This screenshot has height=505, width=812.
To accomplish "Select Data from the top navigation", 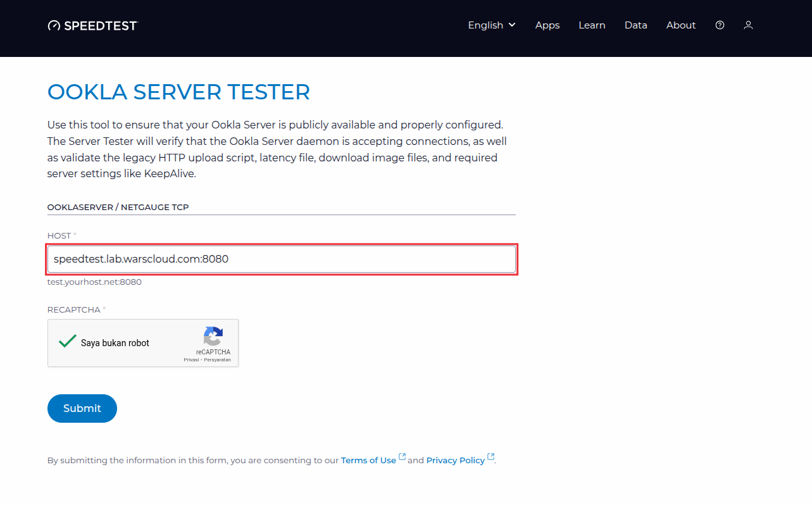I will 635,25.
